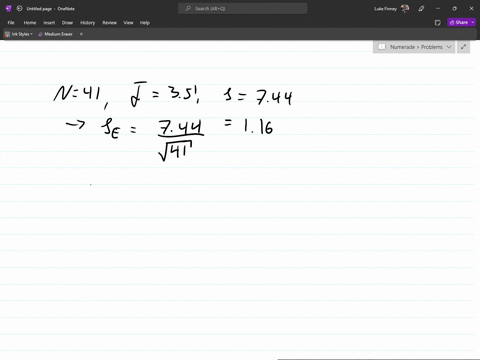
Task: Expand the Share button dropdown arrow
Action: [473, 22]
